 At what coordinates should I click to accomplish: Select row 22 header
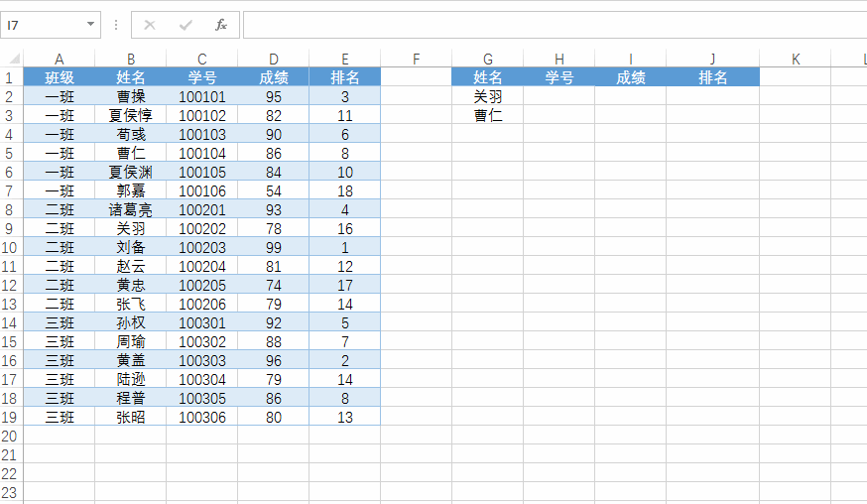tap(11, 473)
